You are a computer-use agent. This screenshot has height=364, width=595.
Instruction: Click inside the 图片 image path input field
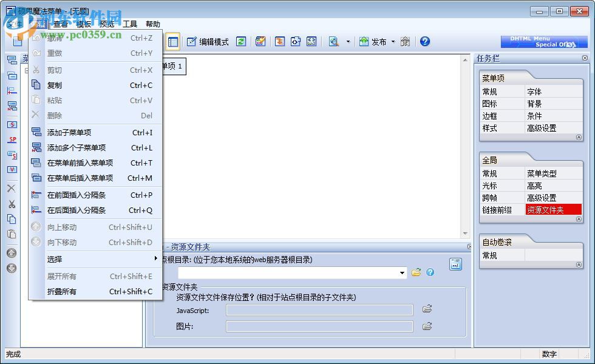pyautogui.click(x=319, y=326)
